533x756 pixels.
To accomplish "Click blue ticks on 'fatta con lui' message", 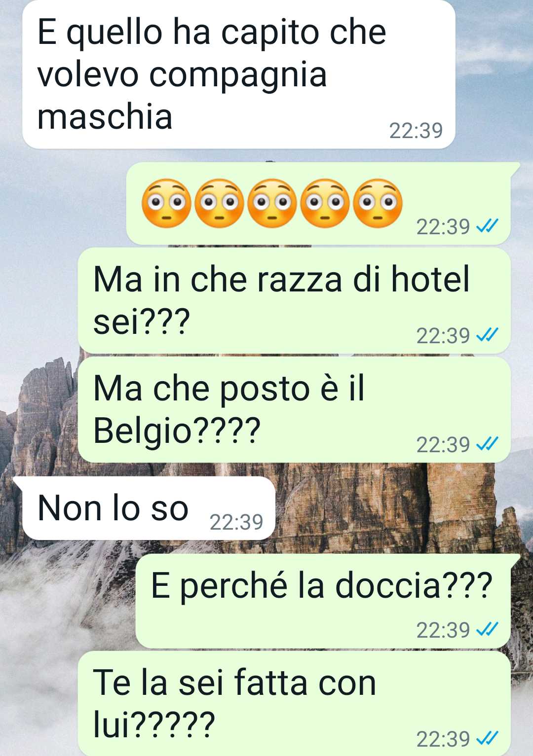I will click(487, 738).
